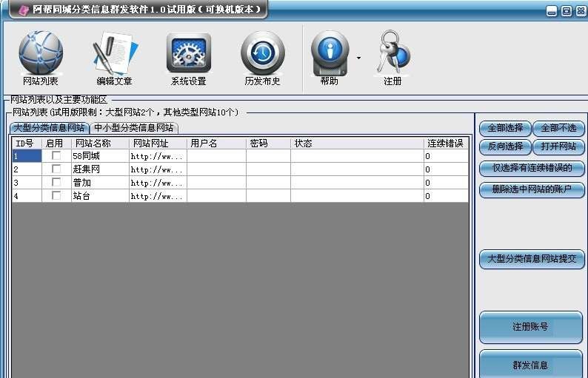Click 大型分类信息网站提交 button

tap(532, 259)
